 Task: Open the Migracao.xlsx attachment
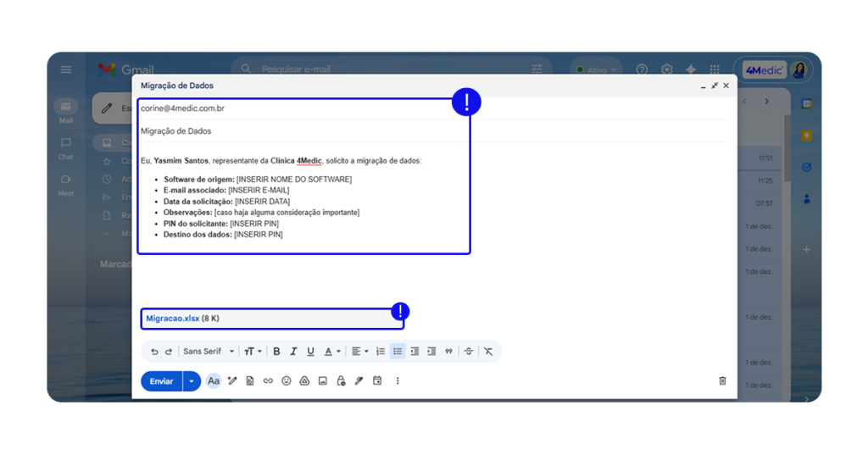pyautogui.click(x=172, y=319)
